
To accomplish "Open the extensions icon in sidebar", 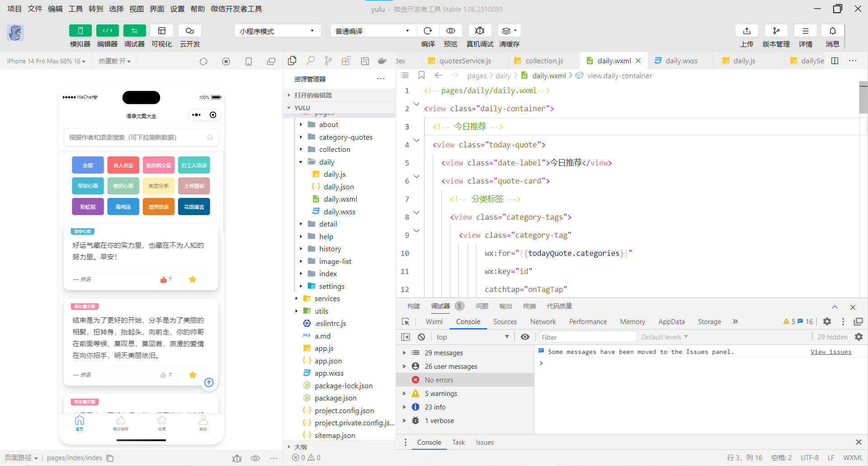I will (346, 61).
